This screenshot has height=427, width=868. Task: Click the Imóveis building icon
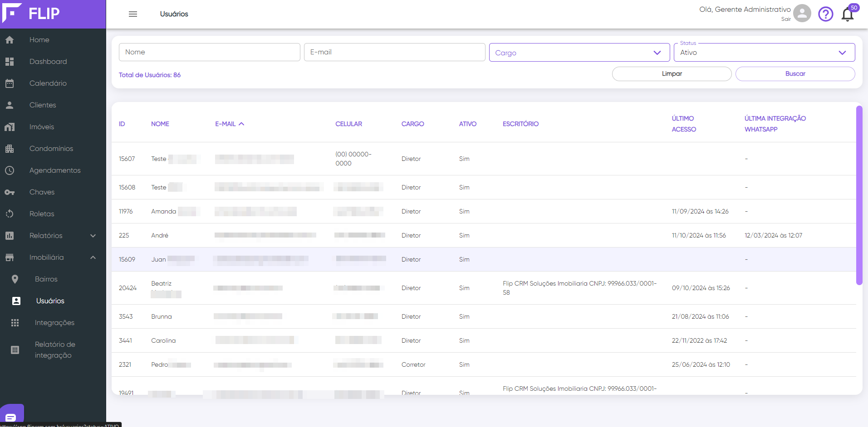click(10, 127)
